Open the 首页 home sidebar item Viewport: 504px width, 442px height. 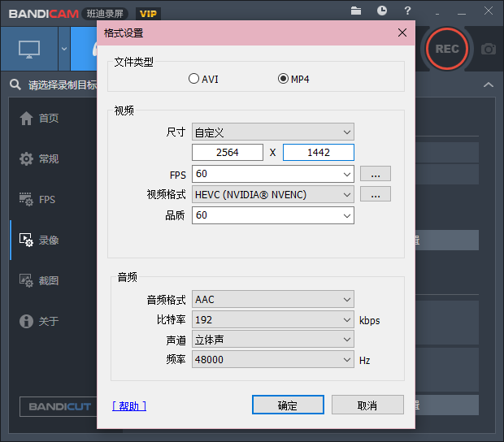[40, 118]
